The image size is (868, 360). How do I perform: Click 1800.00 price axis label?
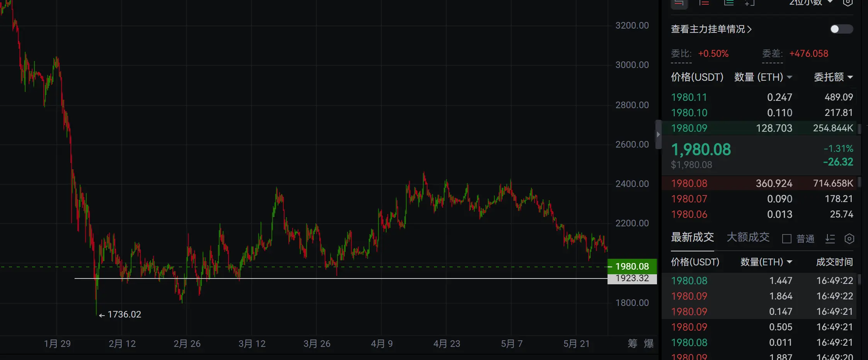pos(632,303)
